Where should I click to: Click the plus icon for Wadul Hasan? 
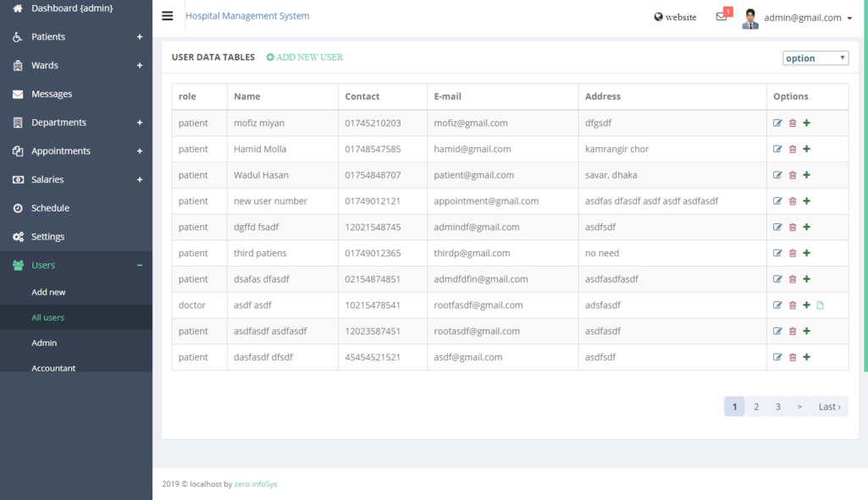[x=806, y=176]
